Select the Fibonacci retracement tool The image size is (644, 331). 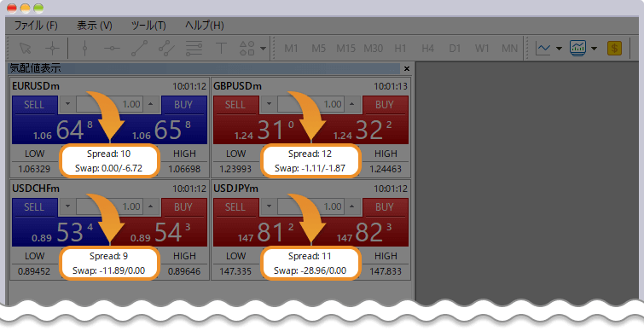[194, 49]
